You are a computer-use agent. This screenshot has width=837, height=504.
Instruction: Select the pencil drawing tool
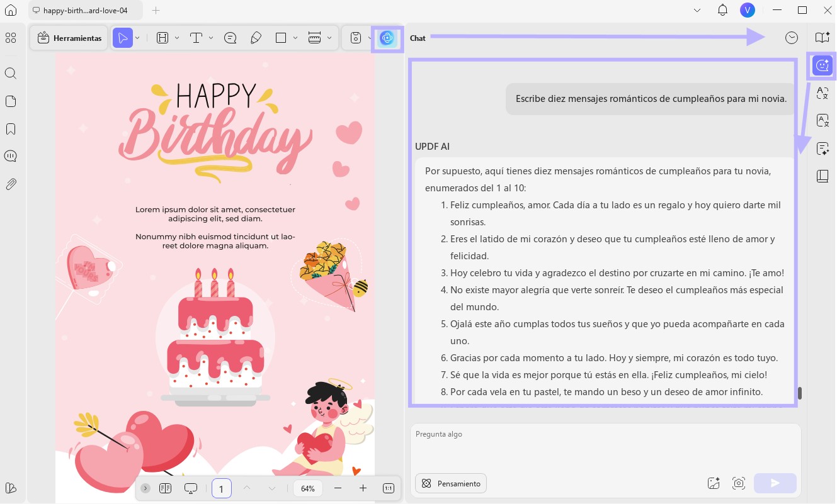pyautogui.click(x=256, y=38)
